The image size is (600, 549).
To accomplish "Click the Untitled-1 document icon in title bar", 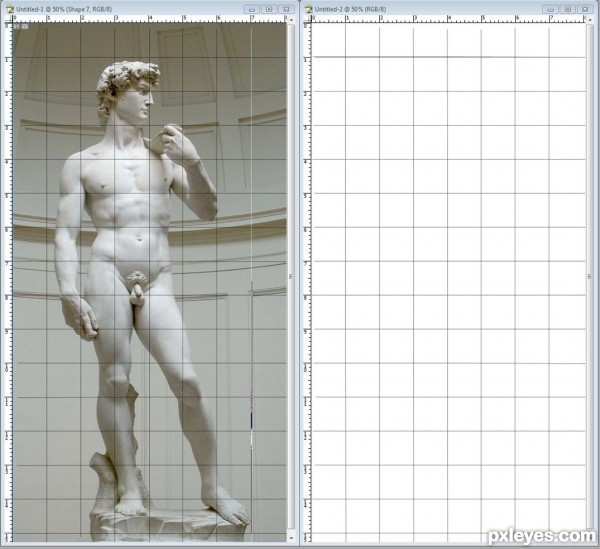I will point(10,9).
